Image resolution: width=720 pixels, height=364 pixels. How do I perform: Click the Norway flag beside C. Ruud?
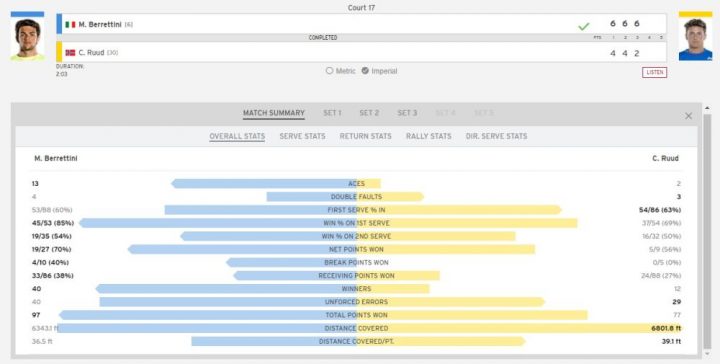tap(70, 53)
